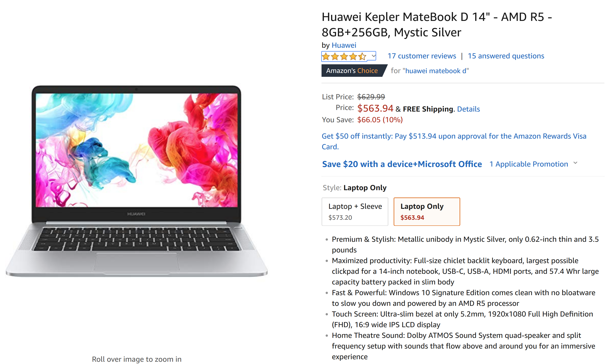The image size is (606, 364).
Task: Click the $563.94 price in Laptop Only
Action: tap(412, 217)
